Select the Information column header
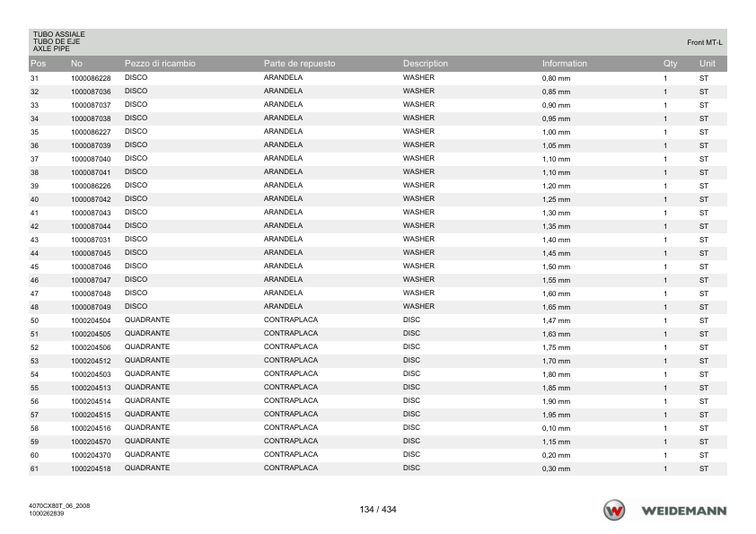 coord(565,64)
